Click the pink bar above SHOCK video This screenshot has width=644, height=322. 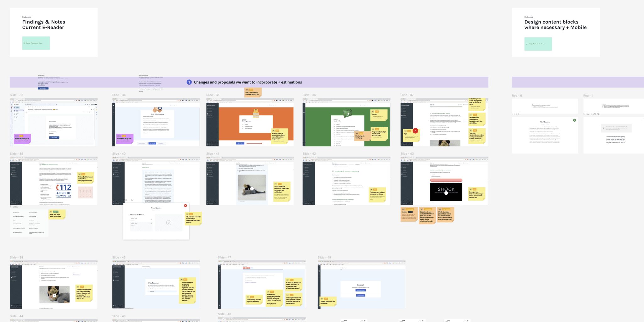tap(446, 180)
